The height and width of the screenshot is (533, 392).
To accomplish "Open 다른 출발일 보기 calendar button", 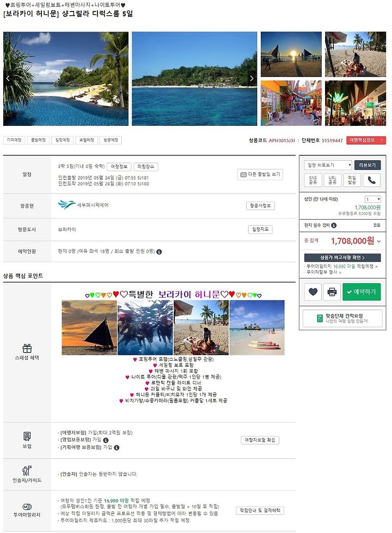I will [x=260, y=174].
